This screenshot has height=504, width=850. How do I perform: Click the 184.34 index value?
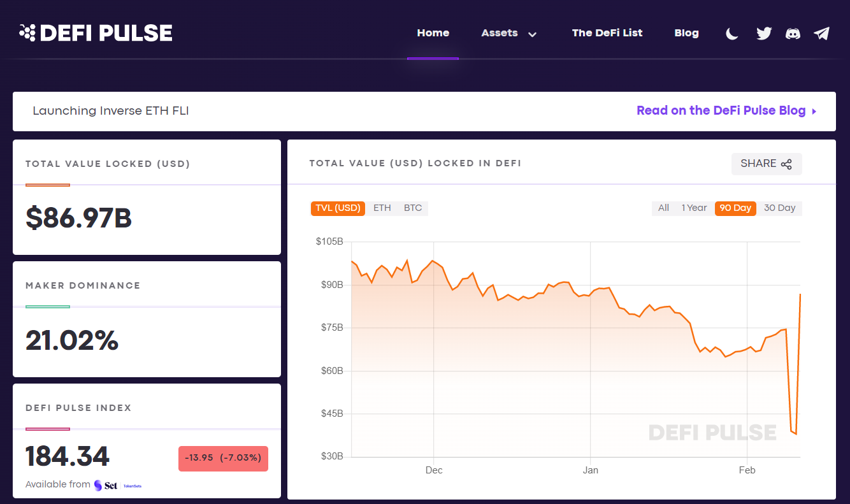[x=68, y=456]
